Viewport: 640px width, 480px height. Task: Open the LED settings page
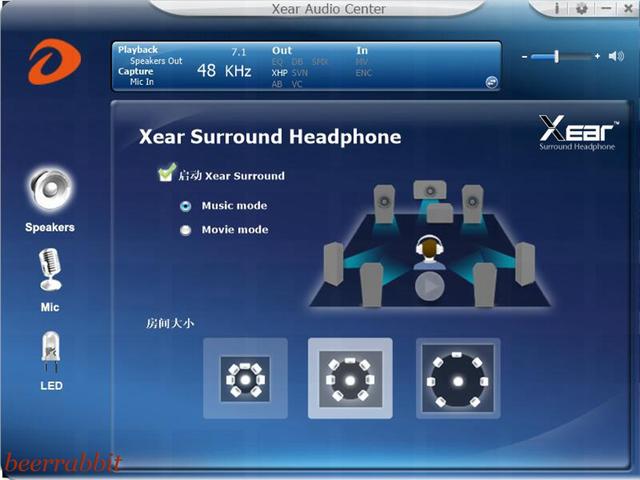[x=51, y=361]
